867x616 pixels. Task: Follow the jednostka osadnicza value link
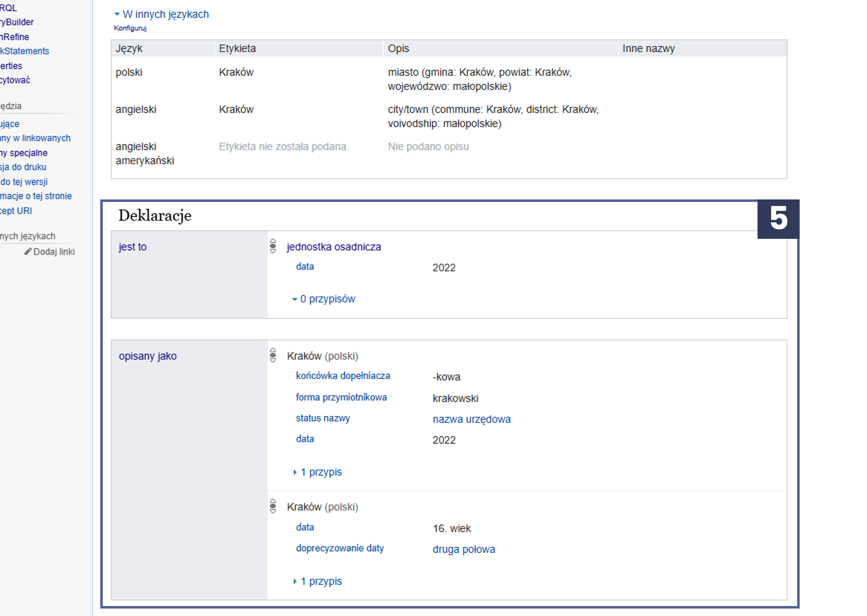(x=334, y=247)
